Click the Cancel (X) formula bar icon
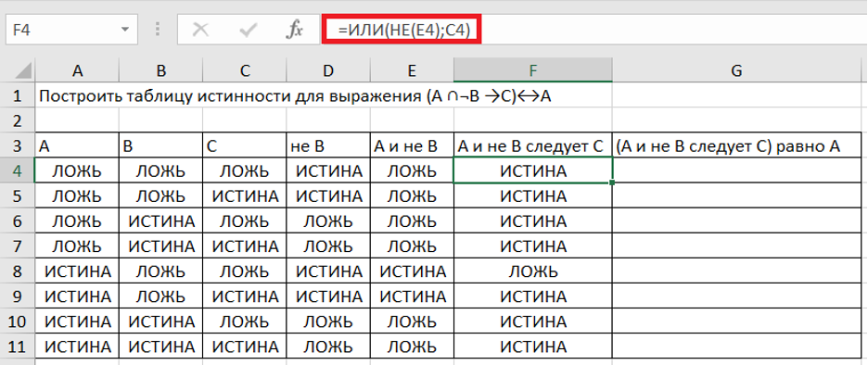The image size is (868, 365). pyautogui.click(x=200, y=30)
